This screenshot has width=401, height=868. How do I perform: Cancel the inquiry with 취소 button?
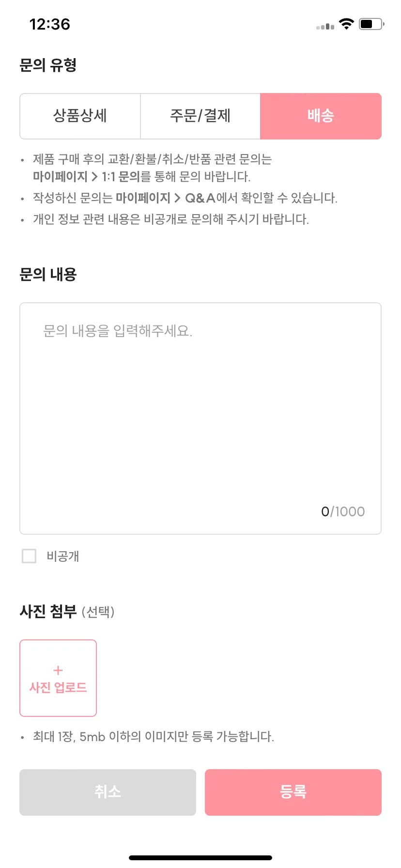pyautogui.click(x=108, y=792)
